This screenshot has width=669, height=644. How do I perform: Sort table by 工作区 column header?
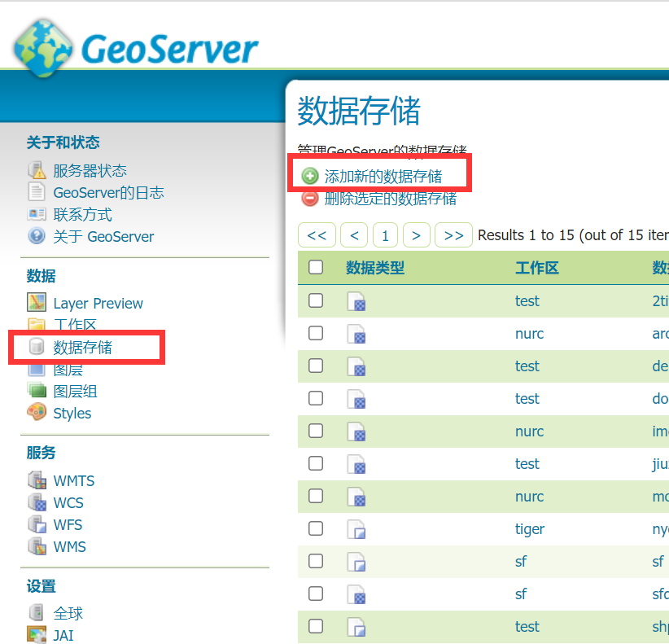[537, 268]
